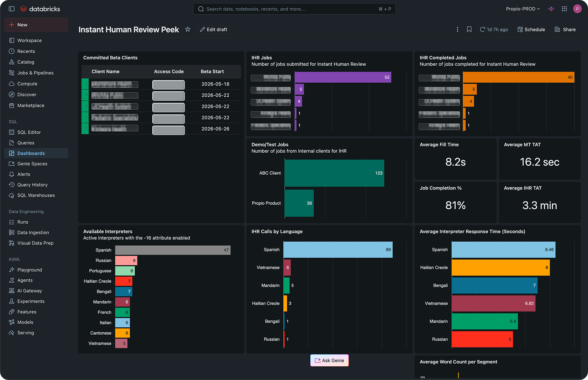Image resolution: width=588 pixels, height=380 pixels.
Task: Open Jobs & Pipelines
Action: (x=36, y=73)
